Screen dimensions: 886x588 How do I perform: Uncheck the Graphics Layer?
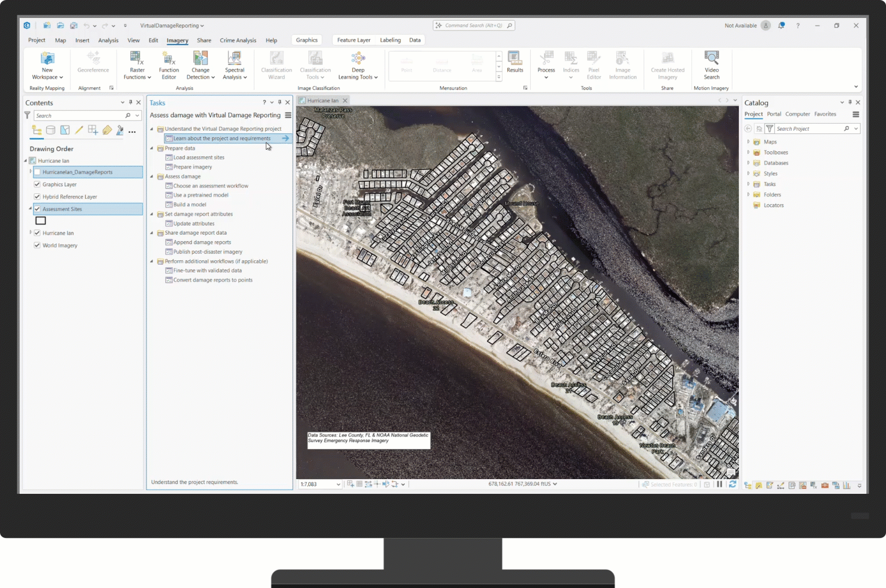click(38, 185)
